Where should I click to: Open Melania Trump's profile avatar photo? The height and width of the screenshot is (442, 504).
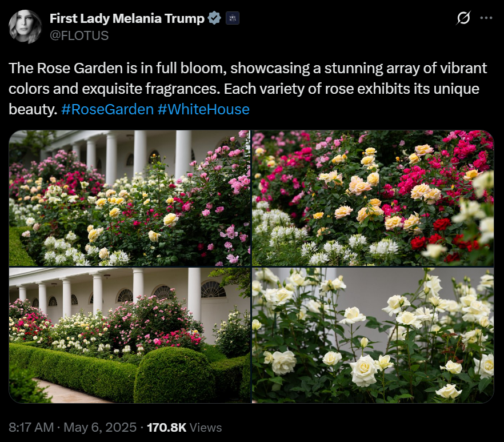[x=25, y=26]
